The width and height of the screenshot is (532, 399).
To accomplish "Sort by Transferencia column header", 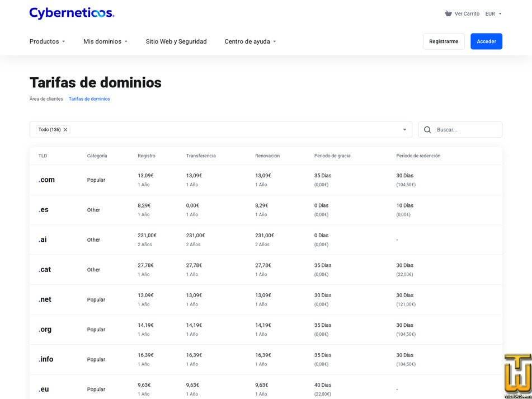I will click(x=201, y=156).
